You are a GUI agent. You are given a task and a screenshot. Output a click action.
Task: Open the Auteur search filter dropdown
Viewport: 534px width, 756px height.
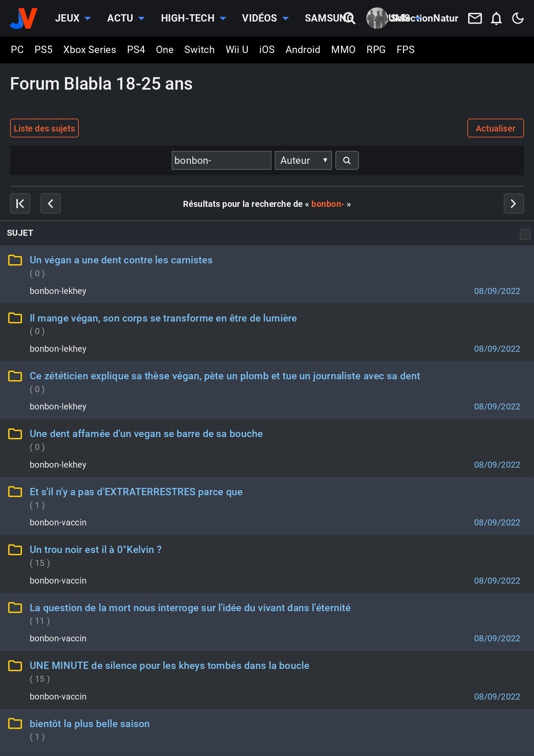coord(303,160)
